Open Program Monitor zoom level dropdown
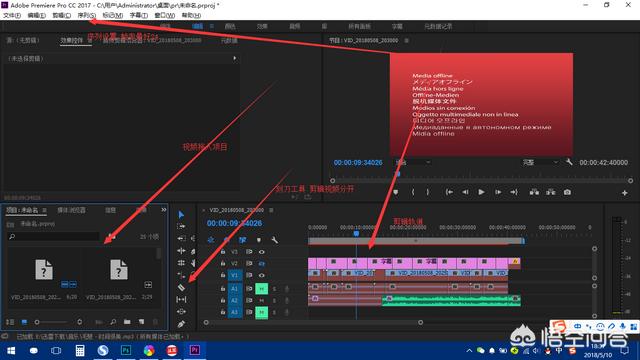 click(x=413, y=162)
